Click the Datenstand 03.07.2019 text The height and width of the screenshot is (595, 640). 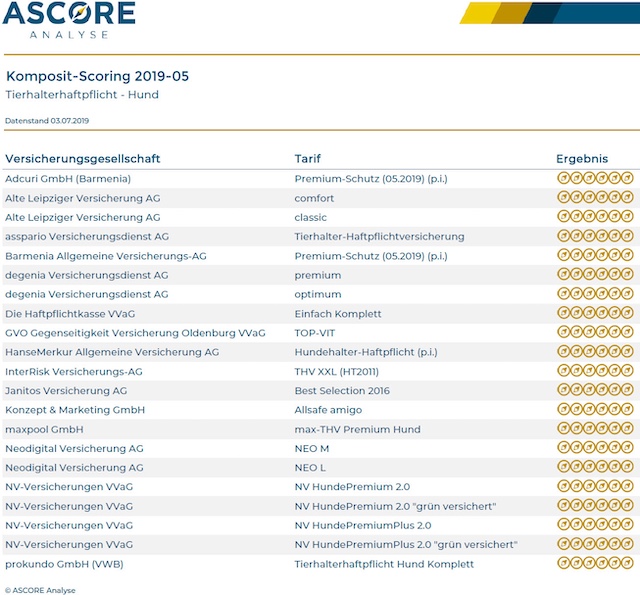pyautogui.click(x=47, y=121)
